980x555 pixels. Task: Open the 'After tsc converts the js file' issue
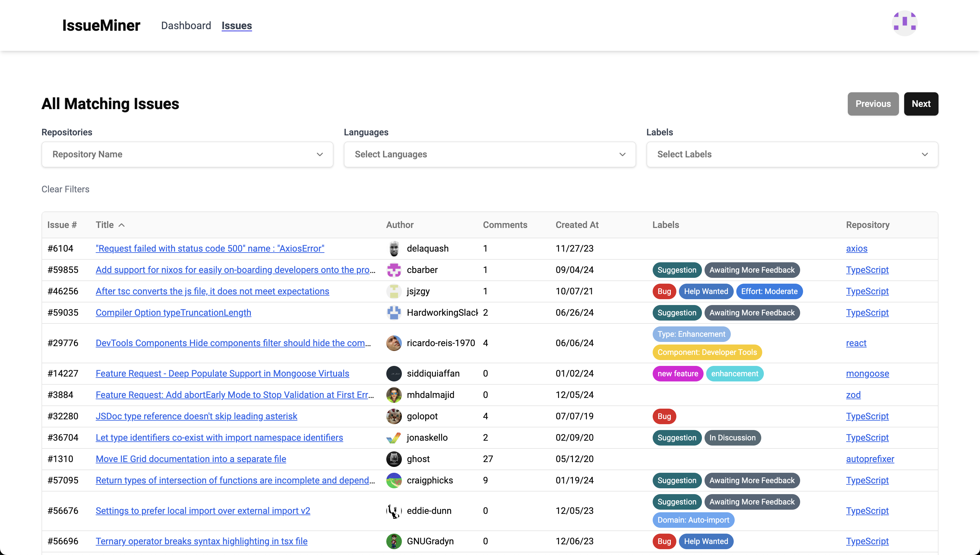coord(212,291)
